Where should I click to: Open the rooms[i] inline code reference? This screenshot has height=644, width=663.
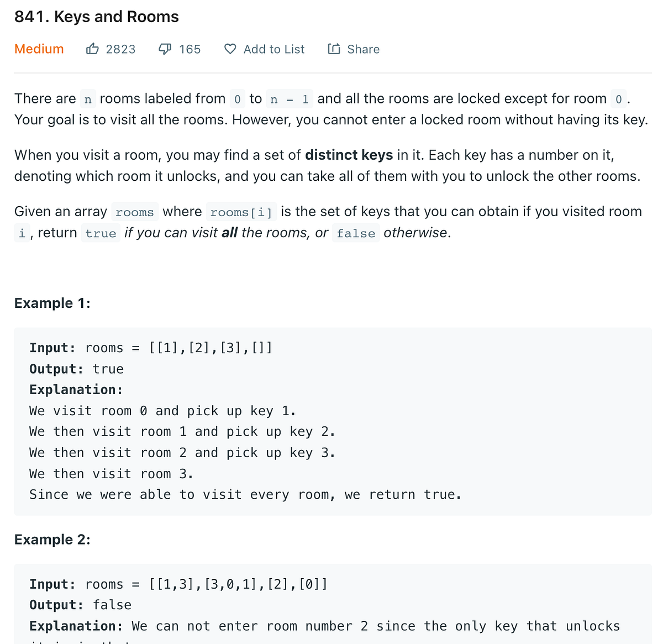point(241,212)
